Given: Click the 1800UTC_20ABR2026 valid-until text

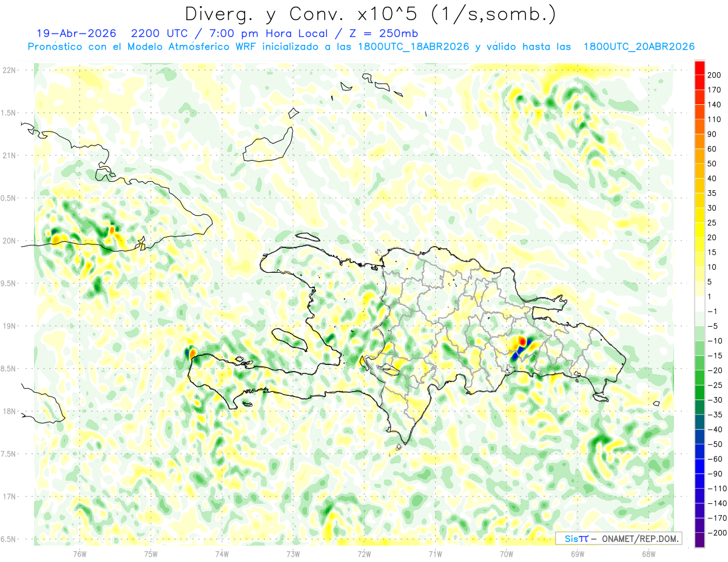Looking at the screenshot, I should click(x=638, y=47).
